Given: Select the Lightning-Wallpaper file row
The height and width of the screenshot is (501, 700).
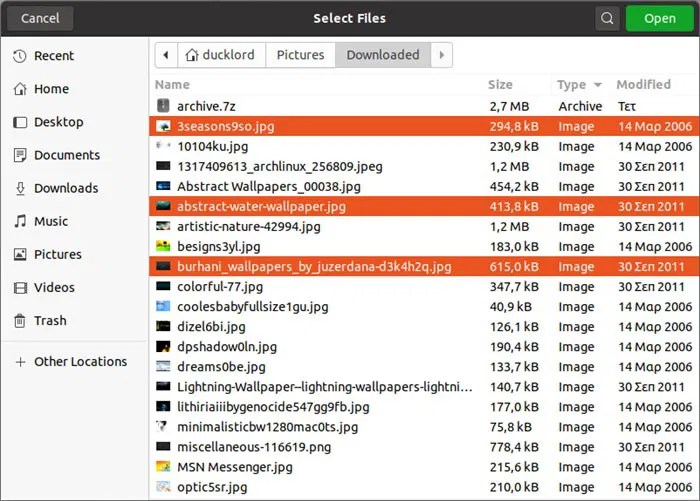Looking at the screenshot, I should [424, 387].
